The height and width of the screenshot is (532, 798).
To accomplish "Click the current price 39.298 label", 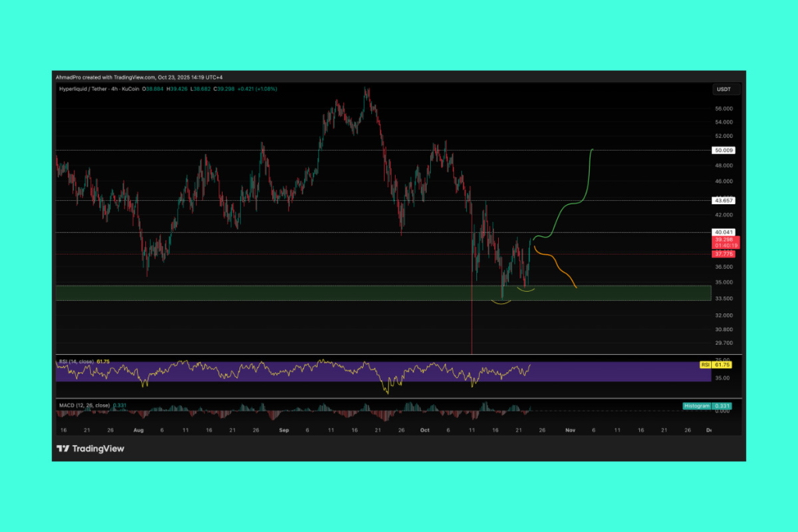I will [725, 240].
